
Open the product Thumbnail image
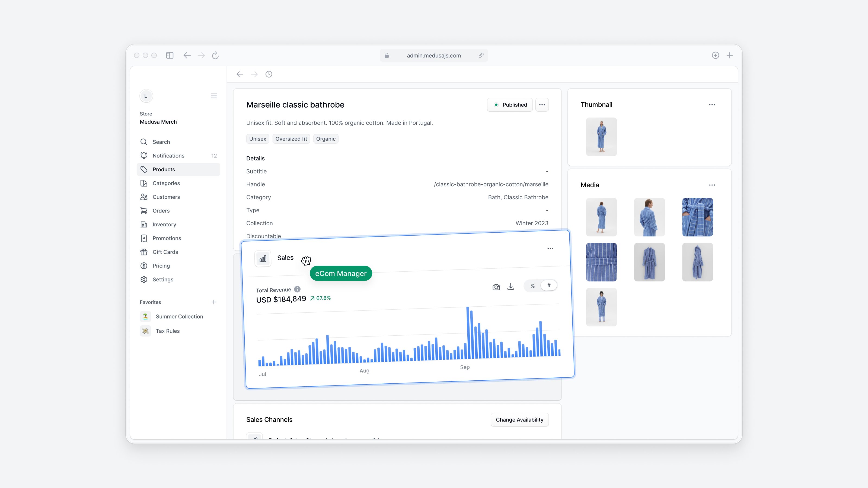601,137
